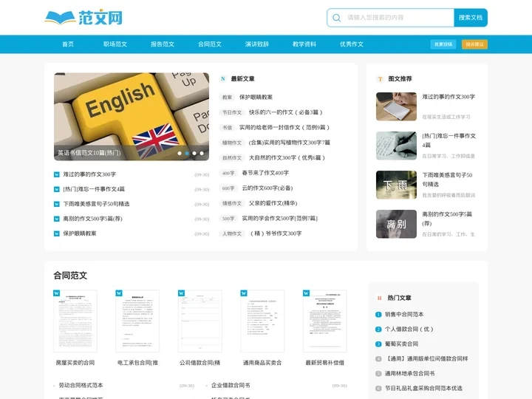
Task: Click rank 2 badge beside 个人借款合同
Action: (x=378, y=329)
